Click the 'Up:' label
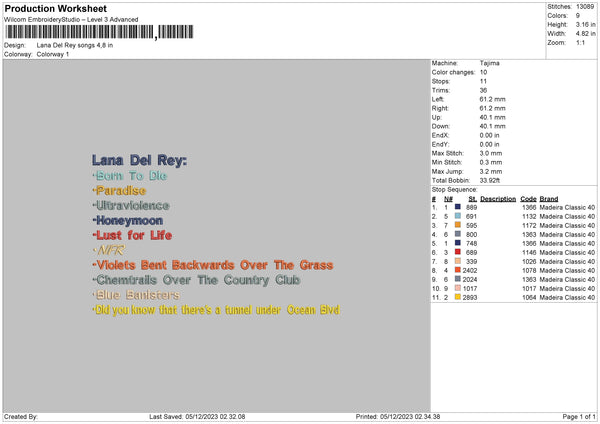Viewport: 600px width, 424px height. pyautogui.click(x=437, y=117)
